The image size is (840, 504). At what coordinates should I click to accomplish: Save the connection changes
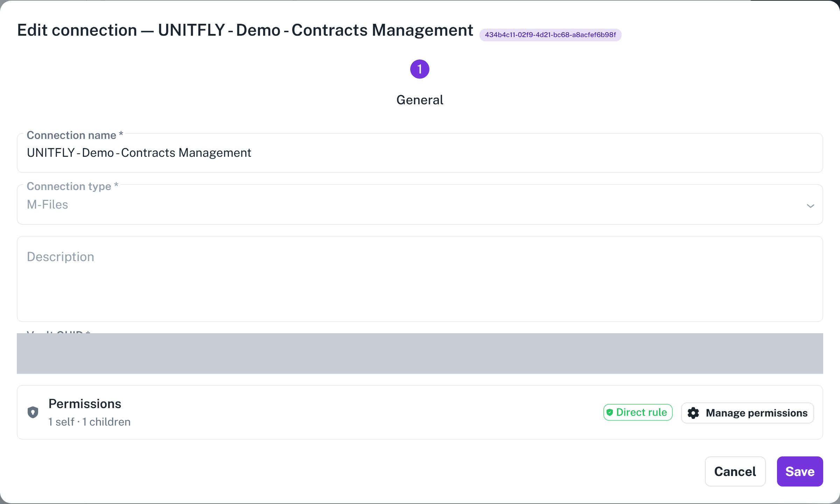coord(800,471)
